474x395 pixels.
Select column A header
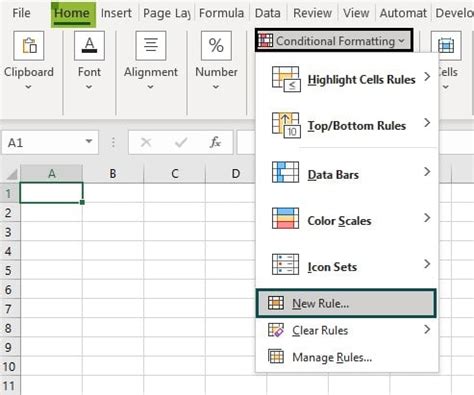click(x=51, y=174)
